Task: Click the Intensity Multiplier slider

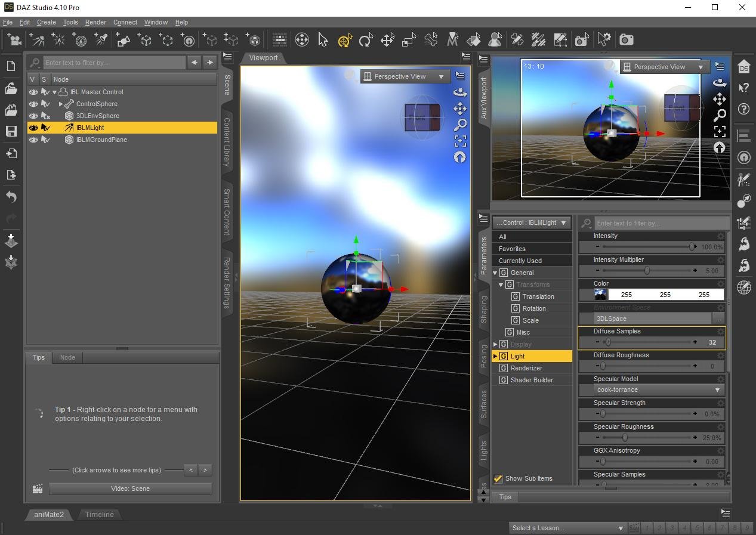Action: point(647,271)
